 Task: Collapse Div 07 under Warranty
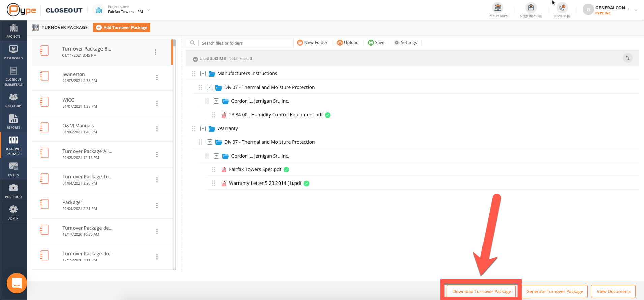click(x=210, y=142)
